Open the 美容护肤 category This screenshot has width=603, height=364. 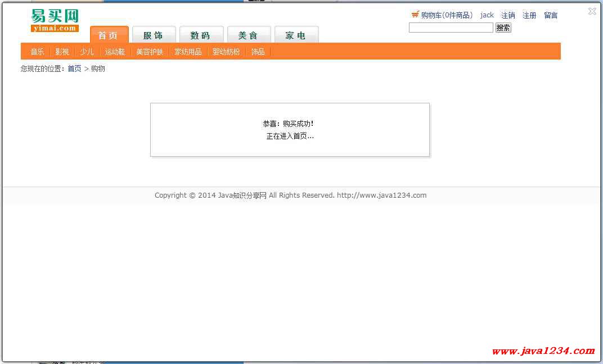pyautogui.click(x=150, y=52)
